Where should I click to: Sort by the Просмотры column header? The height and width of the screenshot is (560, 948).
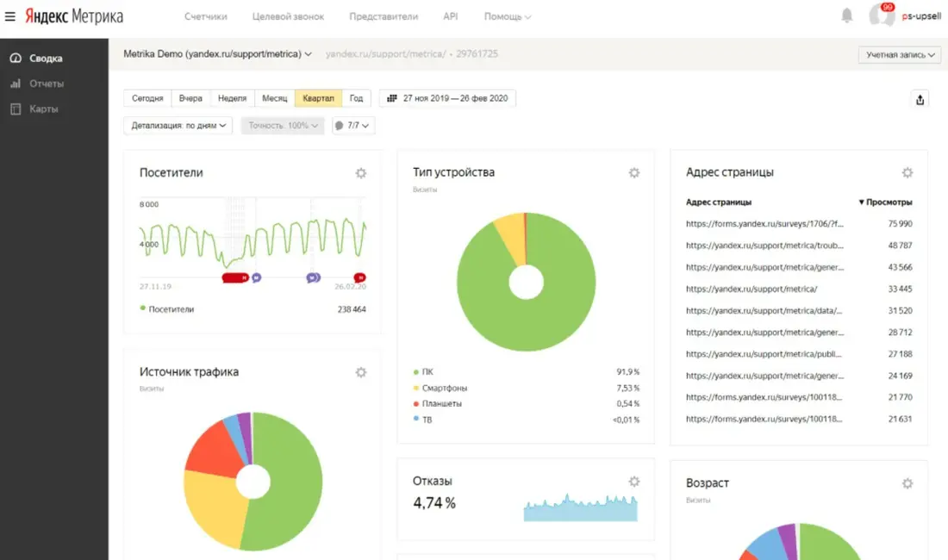click(x=885, y=202)
